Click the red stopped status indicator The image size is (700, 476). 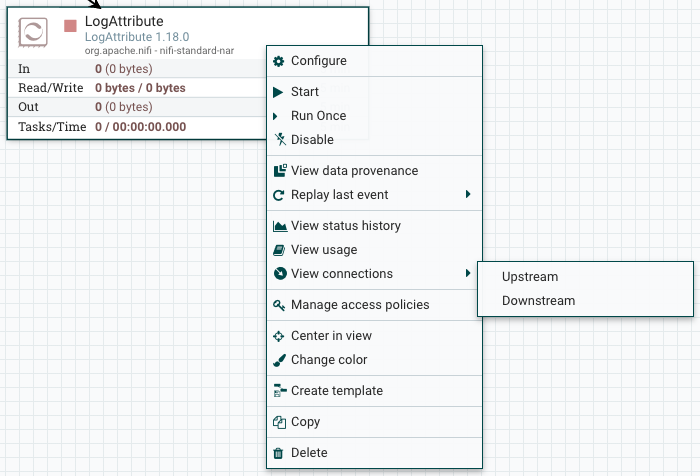(70, 25)
